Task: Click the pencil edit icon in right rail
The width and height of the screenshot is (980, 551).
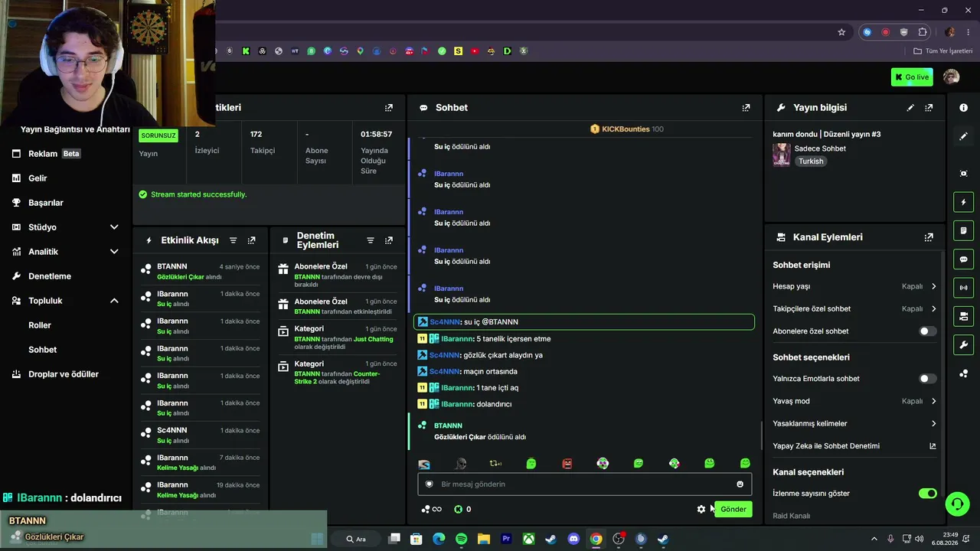Action: [964, 136]
